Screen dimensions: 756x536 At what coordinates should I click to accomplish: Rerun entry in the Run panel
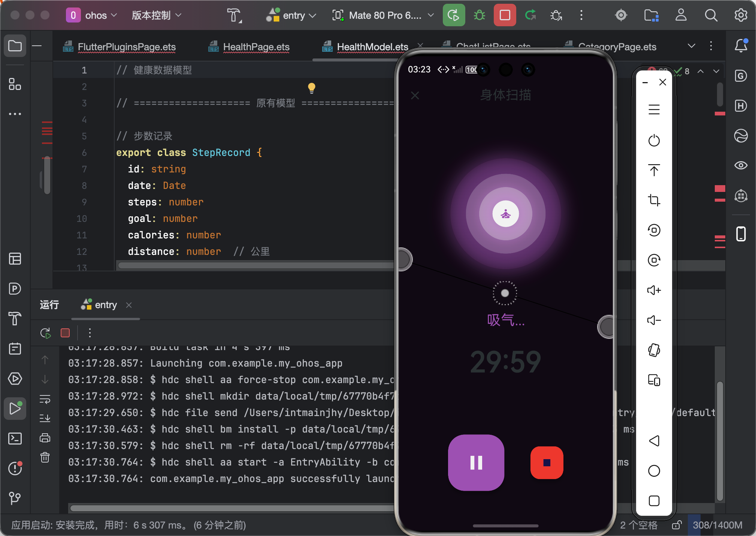tap(46, 333)
